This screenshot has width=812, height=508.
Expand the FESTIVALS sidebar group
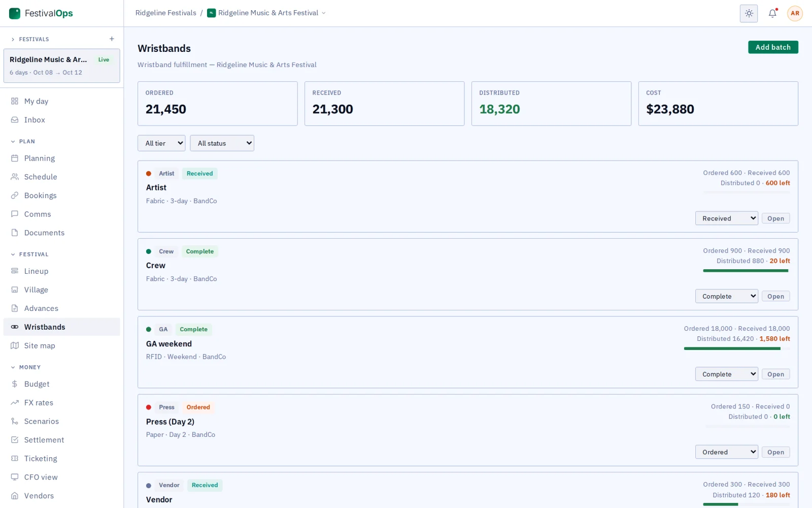coord(30,39)
